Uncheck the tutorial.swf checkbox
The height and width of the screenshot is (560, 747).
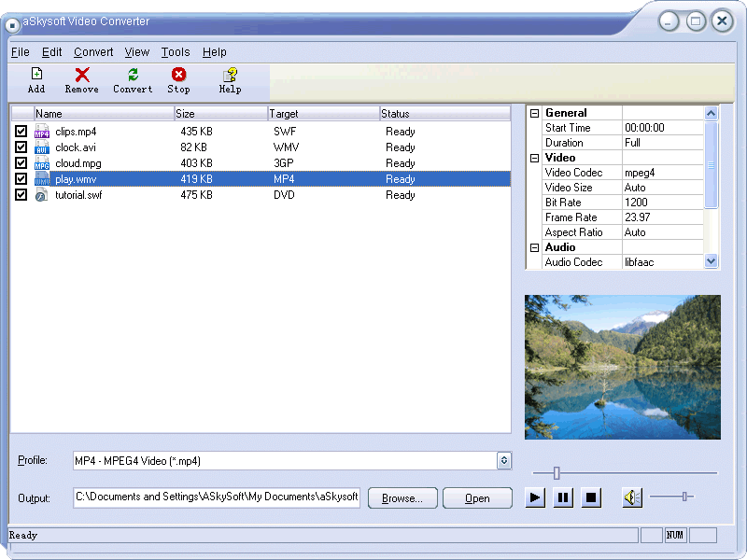(21, 195)
